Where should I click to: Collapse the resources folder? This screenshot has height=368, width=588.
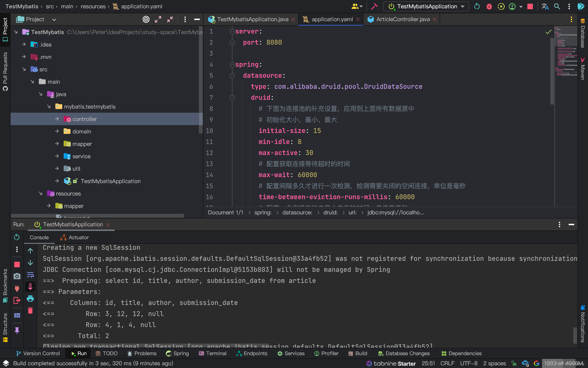coord(40,193)
